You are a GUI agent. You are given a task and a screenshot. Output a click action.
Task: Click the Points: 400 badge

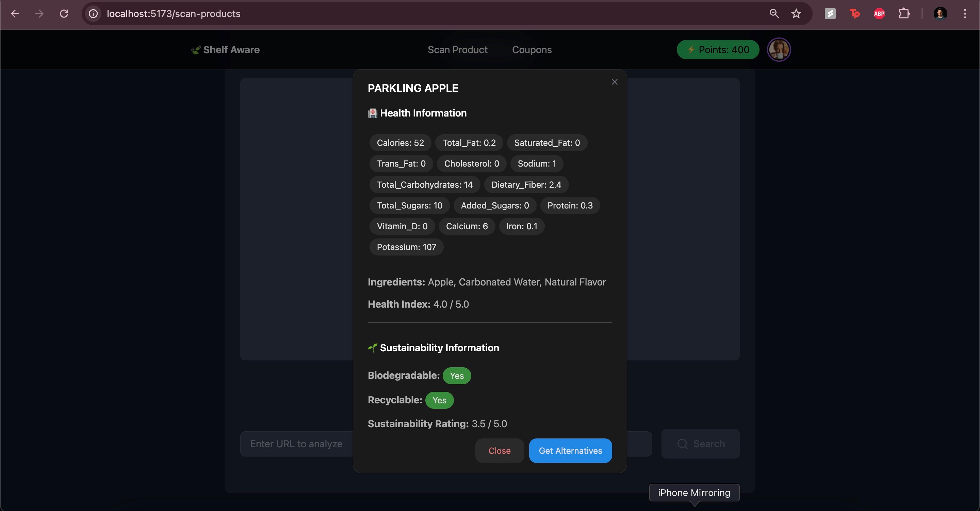pyautogui.click(x=718, y=49)
